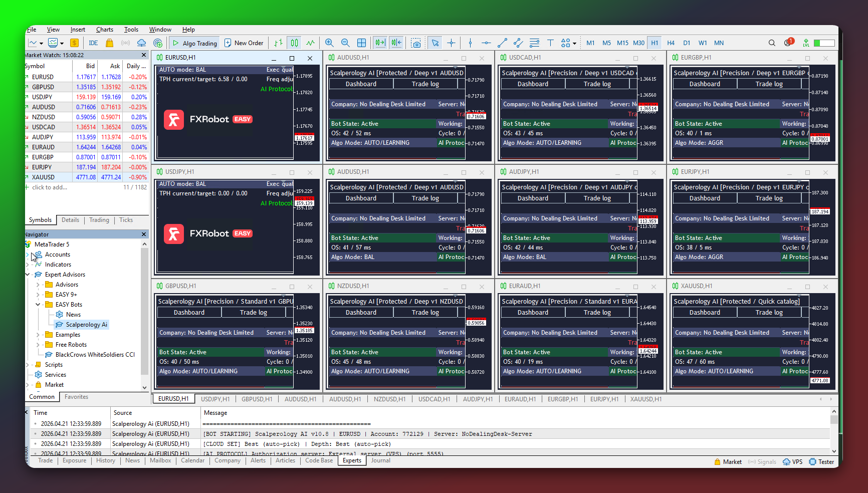Screen dimensions: 868x493
Task: Toggle chart auto-scroll to latest bar
Action: [379, 43]
